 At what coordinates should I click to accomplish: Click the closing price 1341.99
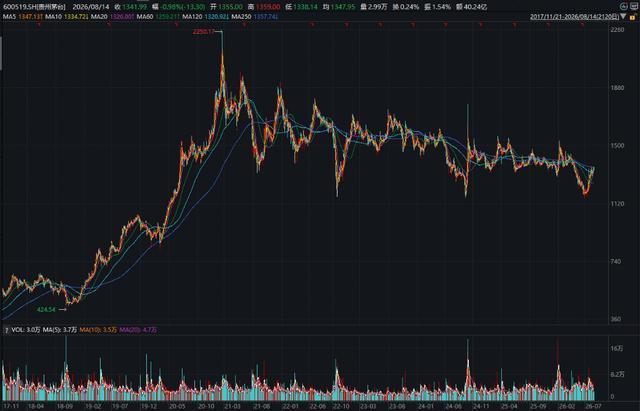tap(136, 7)
